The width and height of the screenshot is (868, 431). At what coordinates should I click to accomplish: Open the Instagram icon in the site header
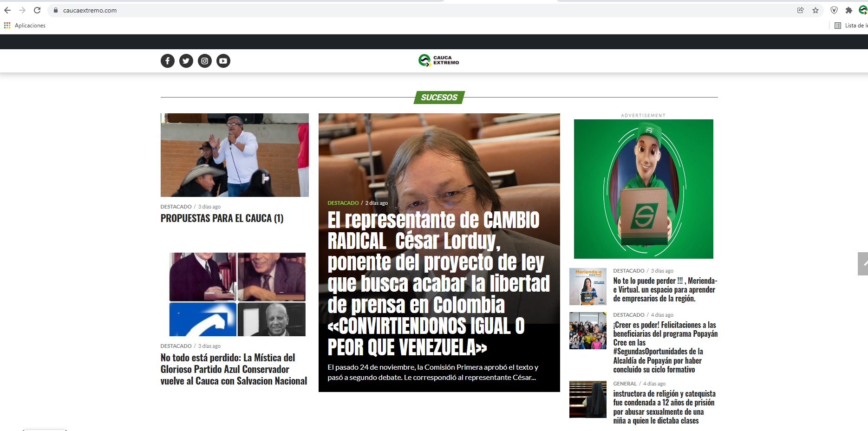(x=205, y=60)
